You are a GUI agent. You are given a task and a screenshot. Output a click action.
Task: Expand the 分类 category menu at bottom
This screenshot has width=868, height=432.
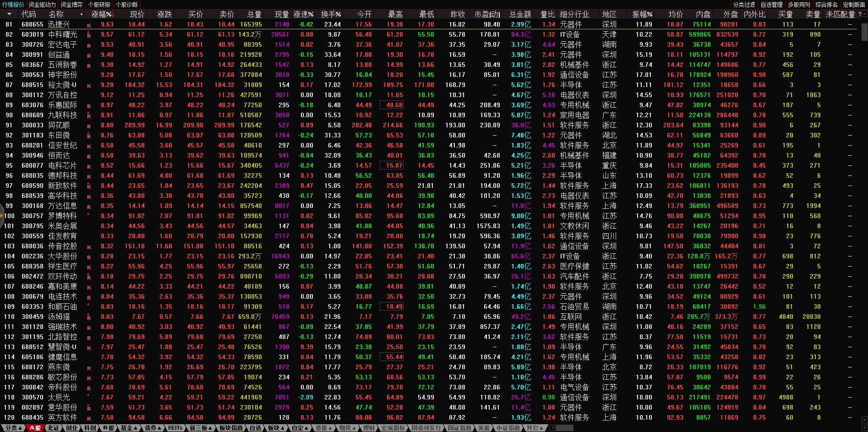tap(14, 428)
